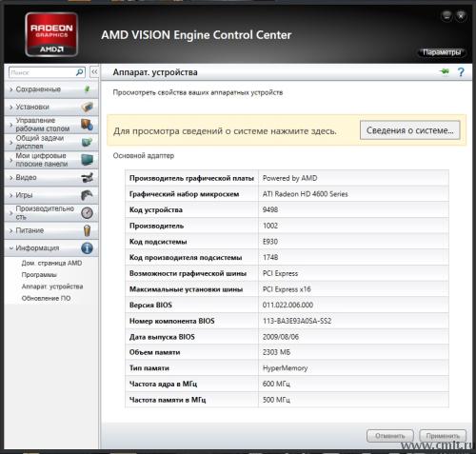Image resolution: width=476 pixels, height=454 pixels.
Task: Click BIOS part number 113-BA3E93A0SA-SS2
Action: tap(297, 321)
